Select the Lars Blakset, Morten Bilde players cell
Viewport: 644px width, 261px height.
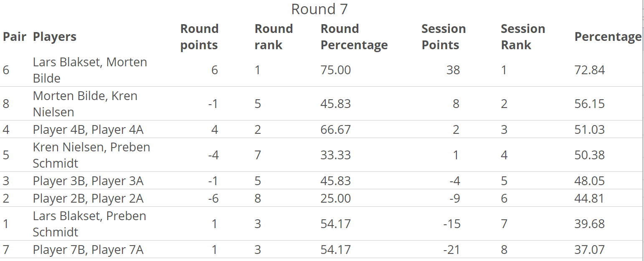90,70
